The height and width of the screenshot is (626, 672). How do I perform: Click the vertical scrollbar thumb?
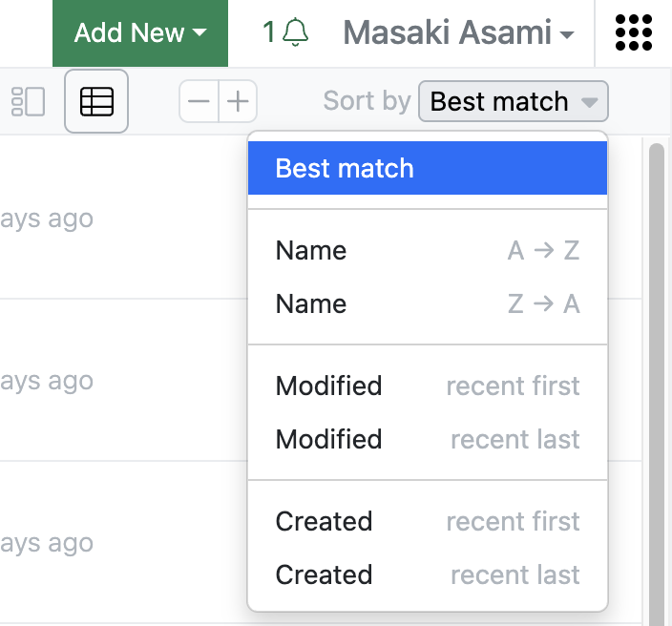click(657, 385)
